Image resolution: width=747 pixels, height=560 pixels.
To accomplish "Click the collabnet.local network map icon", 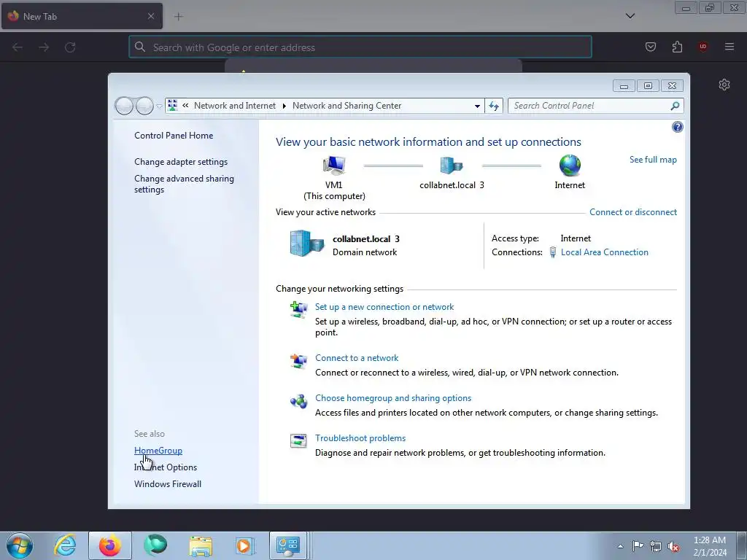I will pos(451,166).
